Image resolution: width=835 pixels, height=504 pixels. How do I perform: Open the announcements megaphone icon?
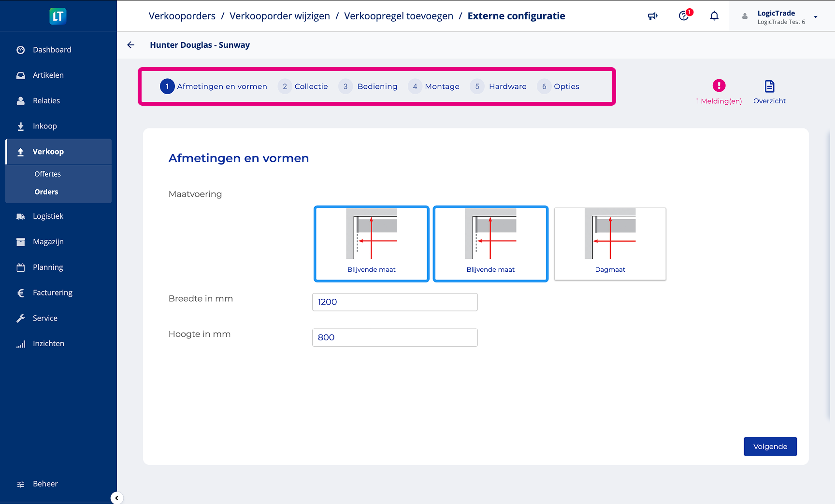652,16
